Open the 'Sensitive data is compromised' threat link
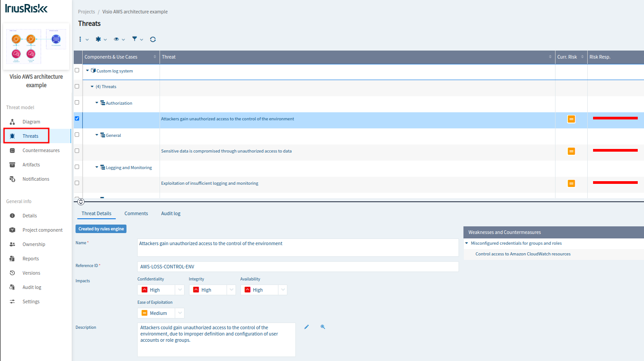This screenshot has height=361, width=644. pyautogui.click(x=227, y=151)
